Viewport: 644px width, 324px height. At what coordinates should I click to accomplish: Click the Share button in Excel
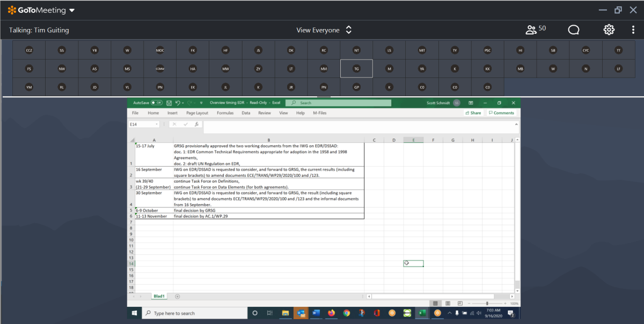(473, 113)
